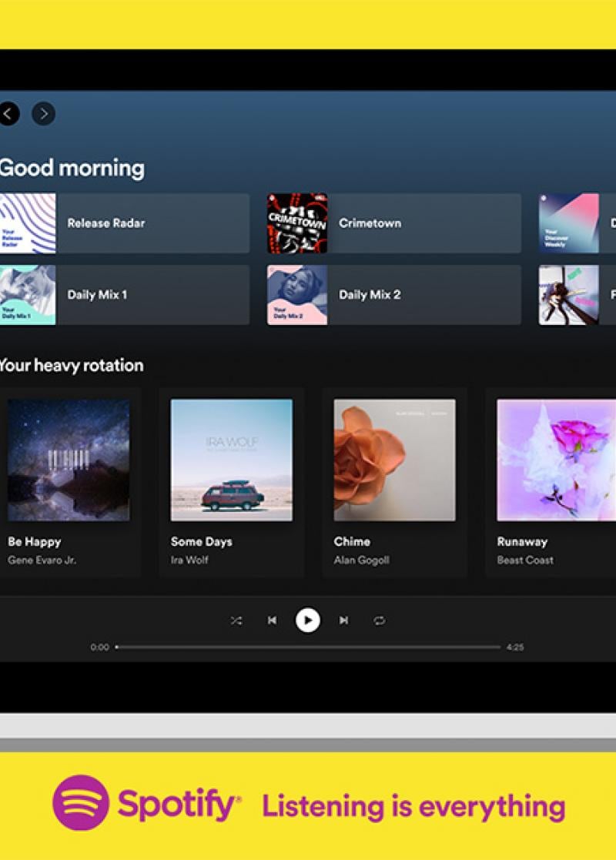616x860 pixels.
Task: Click artist Ira Wolf
Action: [189, 560]
